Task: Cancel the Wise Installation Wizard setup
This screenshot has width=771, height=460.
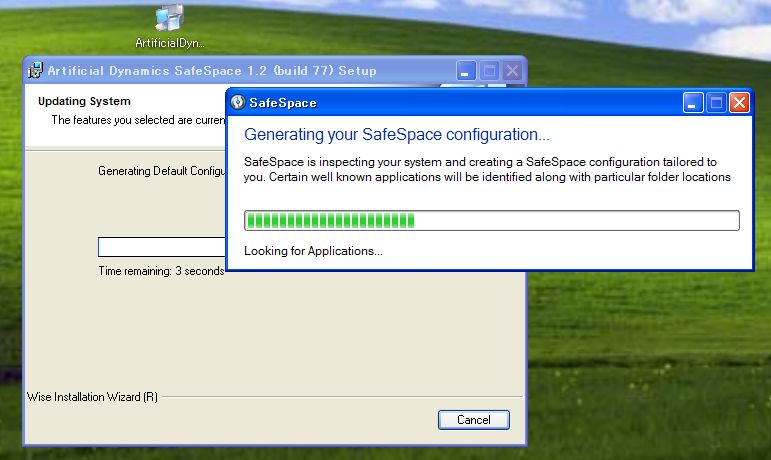Action: 474,420
